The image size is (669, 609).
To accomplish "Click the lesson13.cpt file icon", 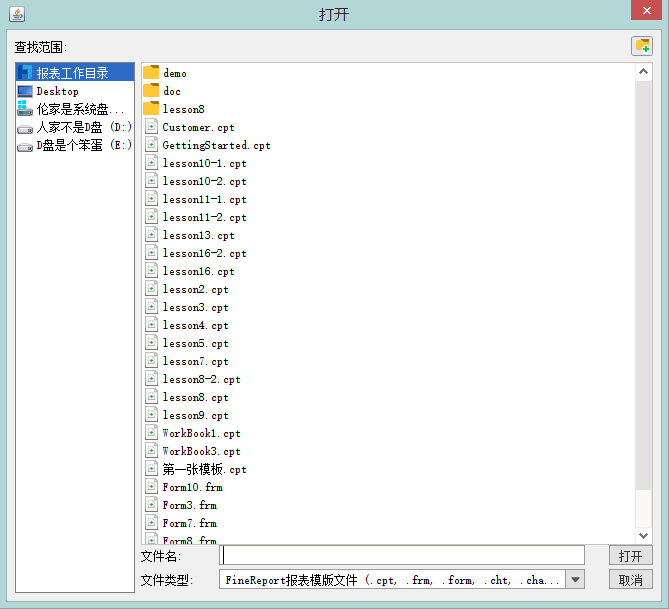I will 151,235.
